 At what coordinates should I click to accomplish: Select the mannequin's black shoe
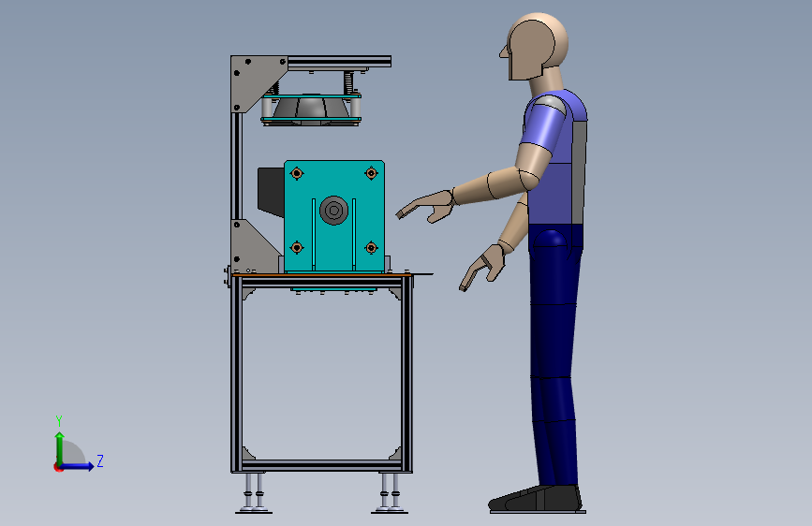pos(536,499)
